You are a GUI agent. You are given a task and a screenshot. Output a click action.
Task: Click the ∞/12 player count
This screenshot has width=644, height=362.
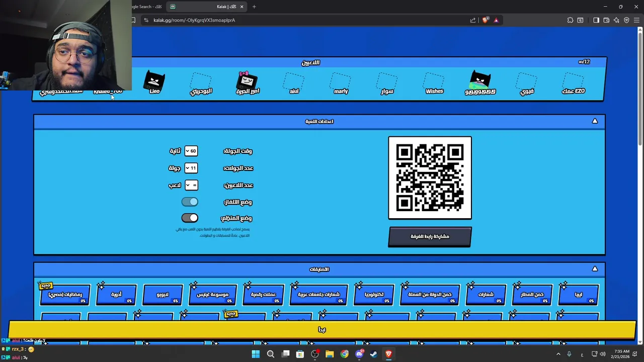point(584,62)
